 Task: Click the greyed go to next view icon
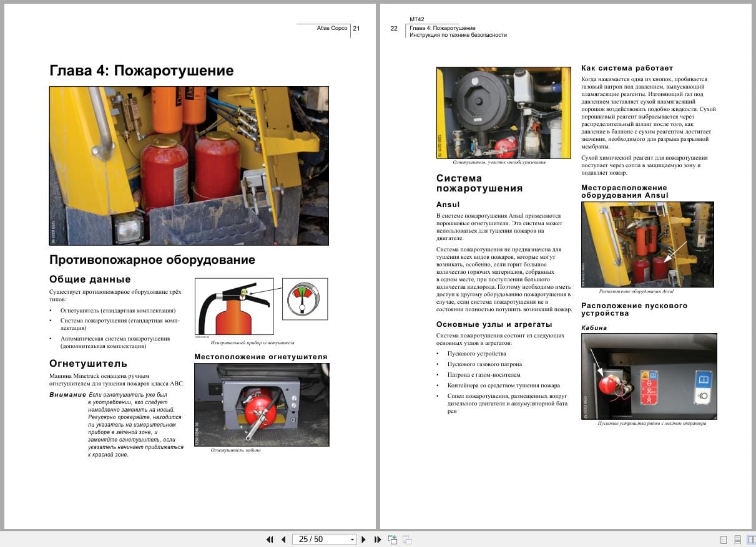tap(407, 540)
